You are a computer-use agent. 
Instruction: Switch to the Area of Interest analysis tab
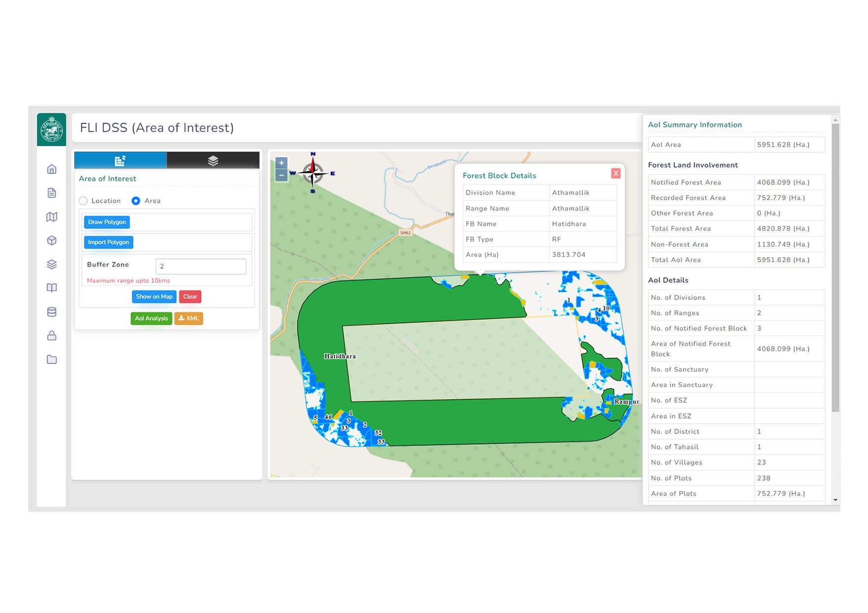coord(120,160)
